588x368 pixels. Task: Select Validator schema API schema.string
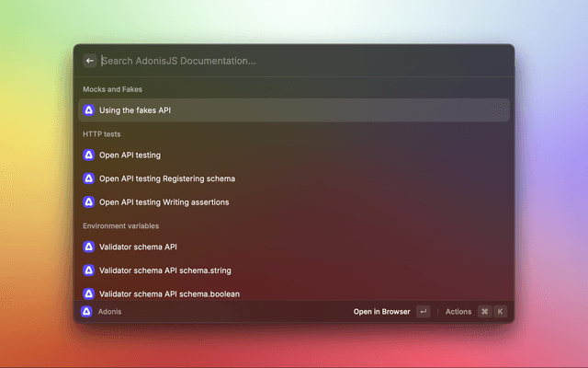click(165, 270)
